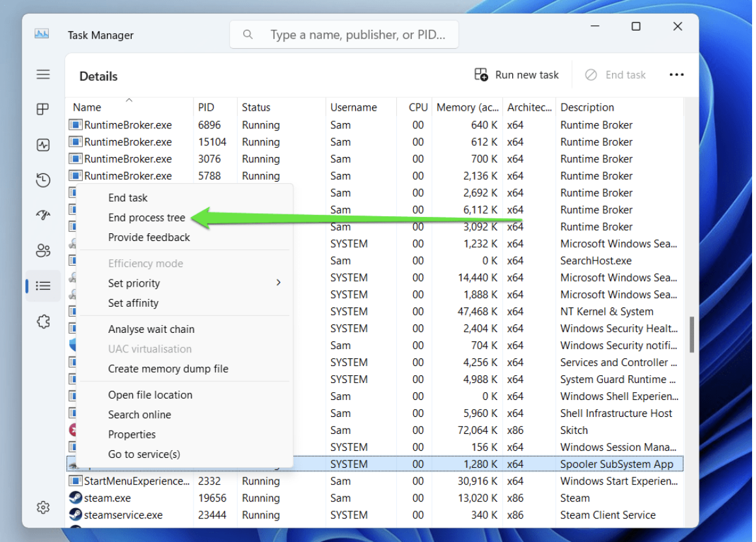This screenshot has height=542, width=756.
Task: Choose End process tree from context menu
Action: click(x=147, y=218)
